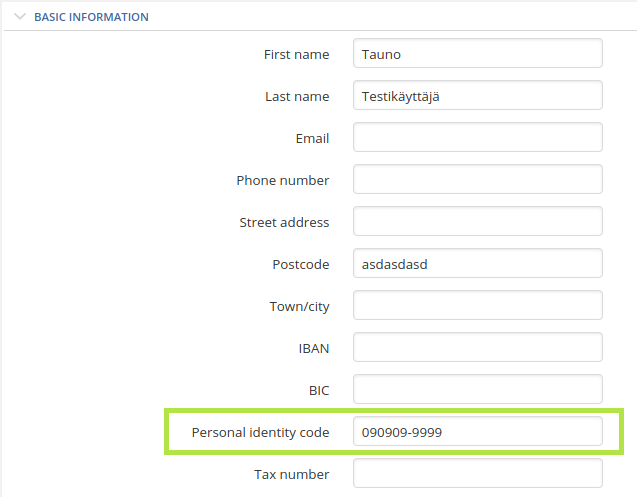The height and width of the screenshot is (497, 637).
Task: Click the BIC text box
Action: click(x=478, y=389)
